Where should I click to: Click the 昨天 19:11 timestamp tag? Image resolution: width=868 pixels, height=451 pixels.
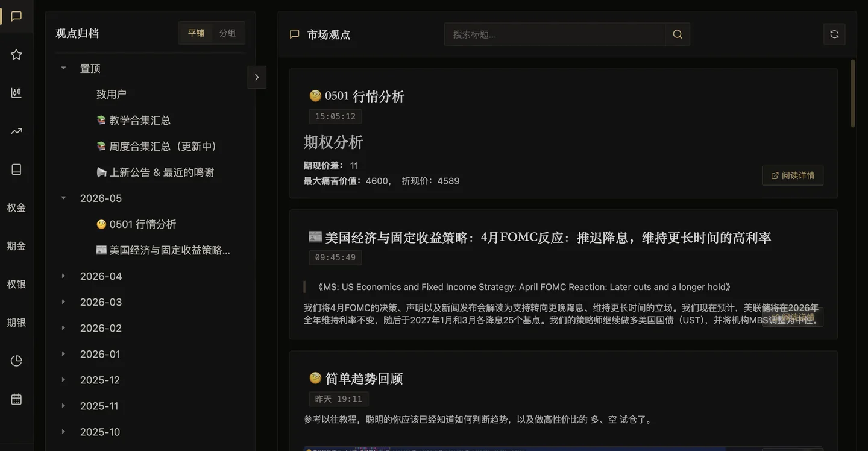pyautogui.click(x=339, y=399)
